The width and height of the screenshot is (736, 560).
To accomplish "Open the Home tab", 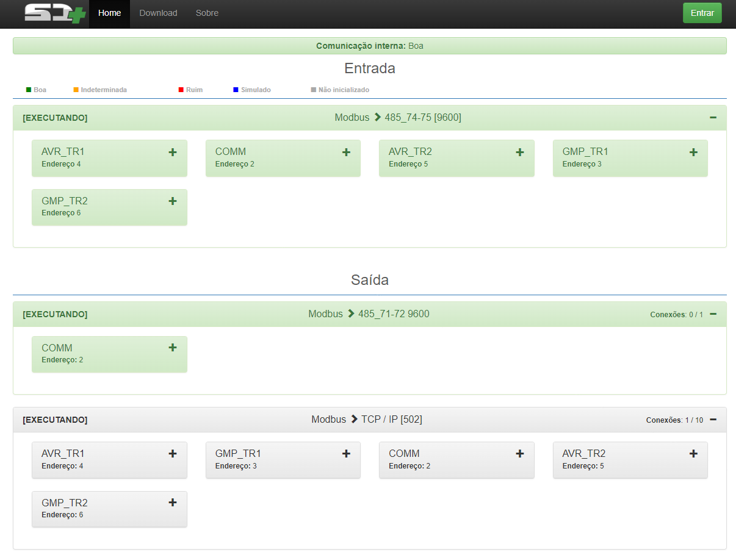I will point(109,13).
